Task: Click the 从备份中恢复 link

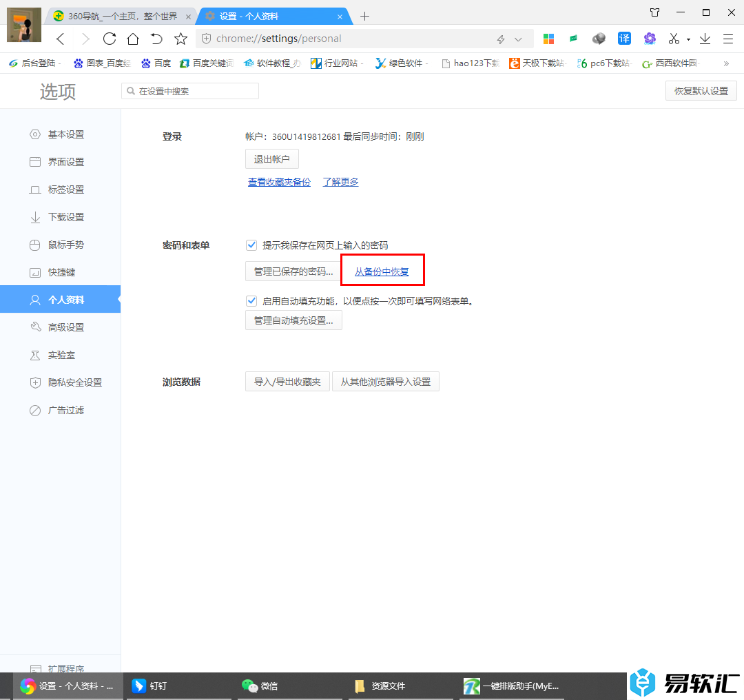Action: point(382,271)
